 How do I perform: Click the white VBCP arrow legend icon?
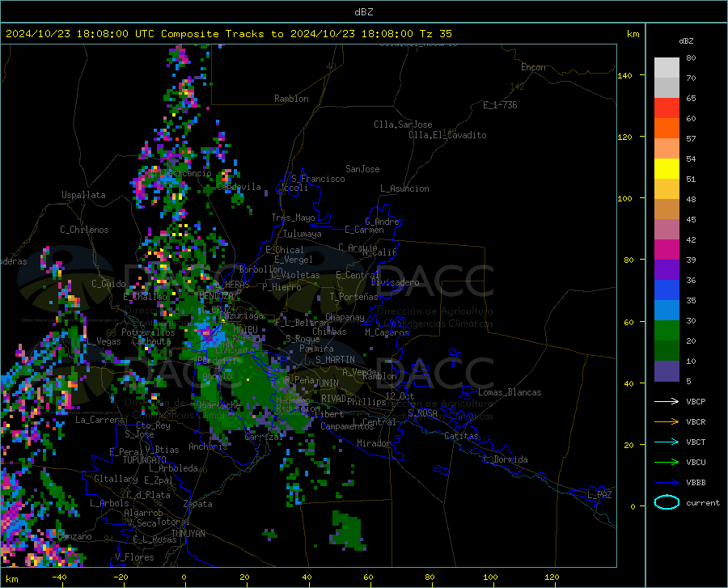[667, 401]
